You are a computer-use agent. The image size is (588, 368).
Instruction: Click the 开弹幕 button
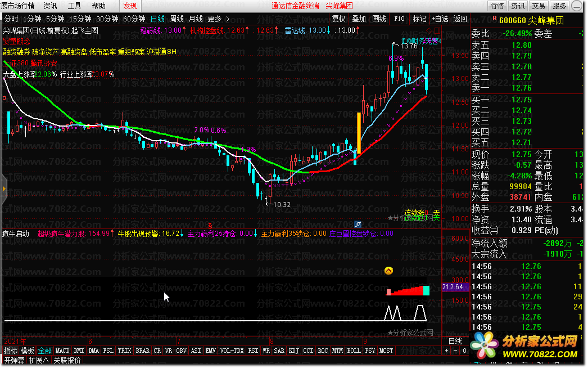(14, 361)
